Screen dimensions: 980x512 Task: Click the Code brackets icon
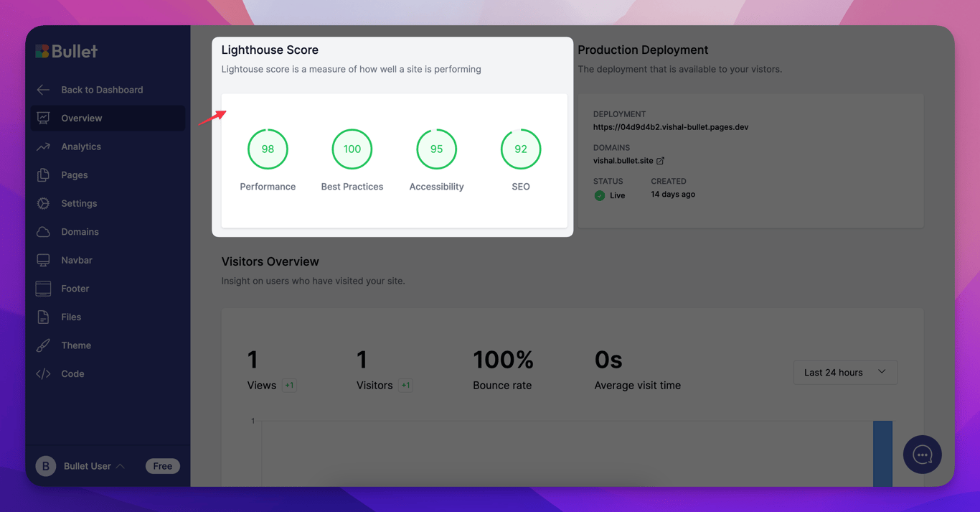point(43,373)
